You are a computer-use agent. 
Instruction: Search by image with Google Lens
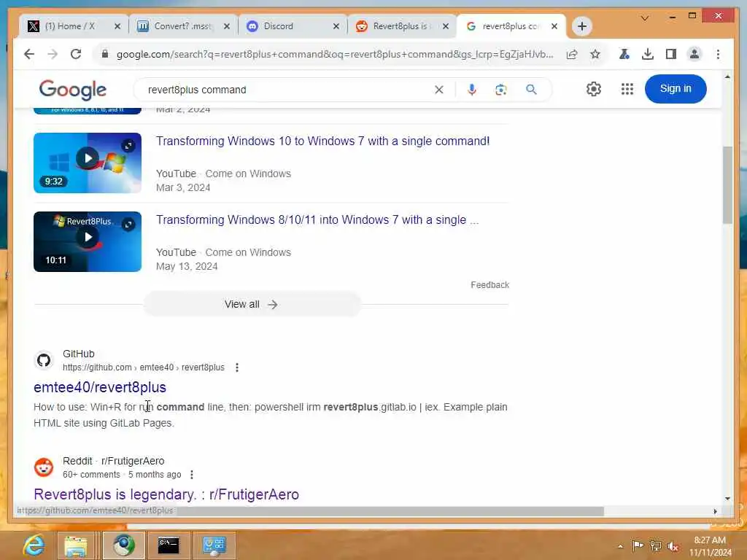[x=500, y=90]
